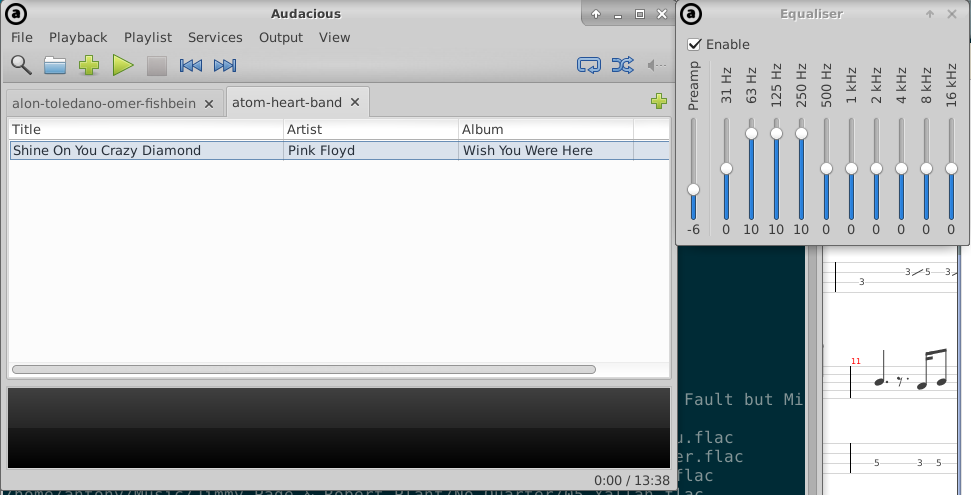The image size is (971, 495).
Task: Open the Playlist menu
Action: [x=148, y=37]
